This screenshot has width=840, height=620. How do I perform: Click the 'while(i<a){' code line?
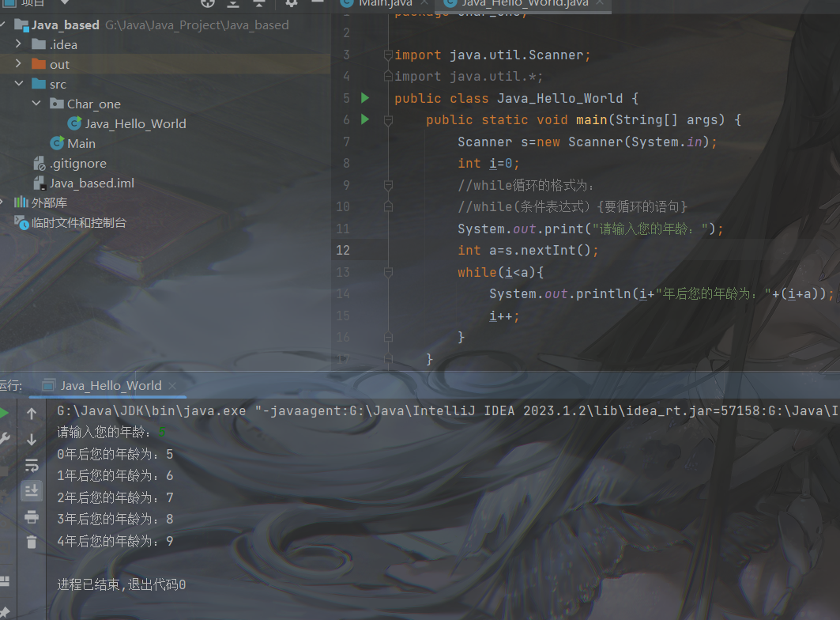[500, 273]
